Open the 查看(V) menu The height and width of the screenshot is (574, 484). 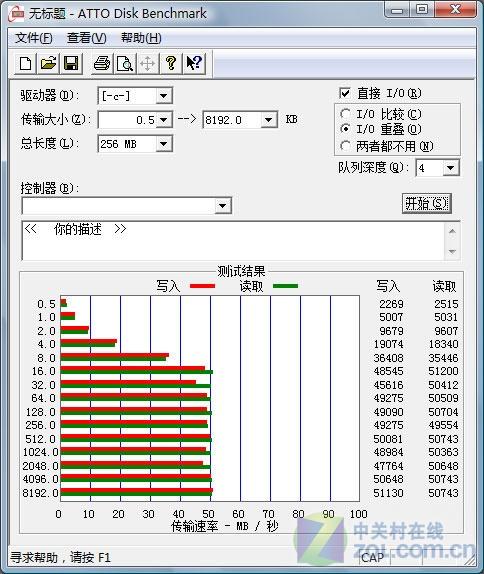(x=87, y=38)
